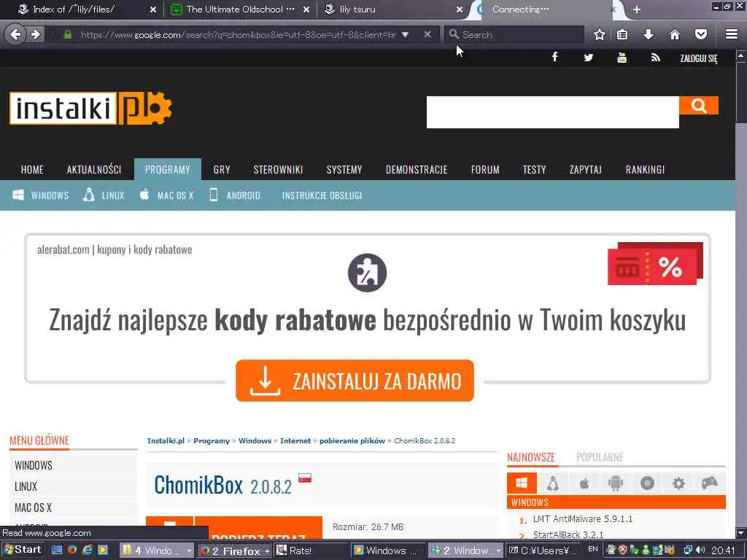
Task: Open the FORUM menu item
Action: click(485, 169)
